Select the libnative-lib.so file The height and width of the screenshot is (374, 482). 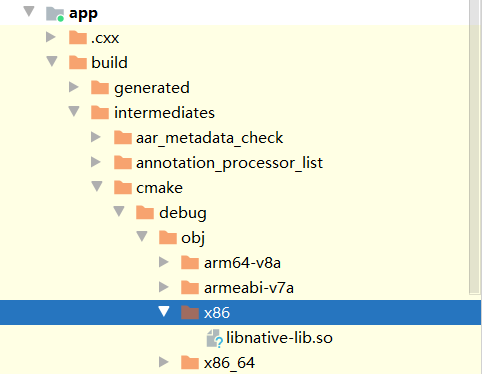click(x=279, y=338)
